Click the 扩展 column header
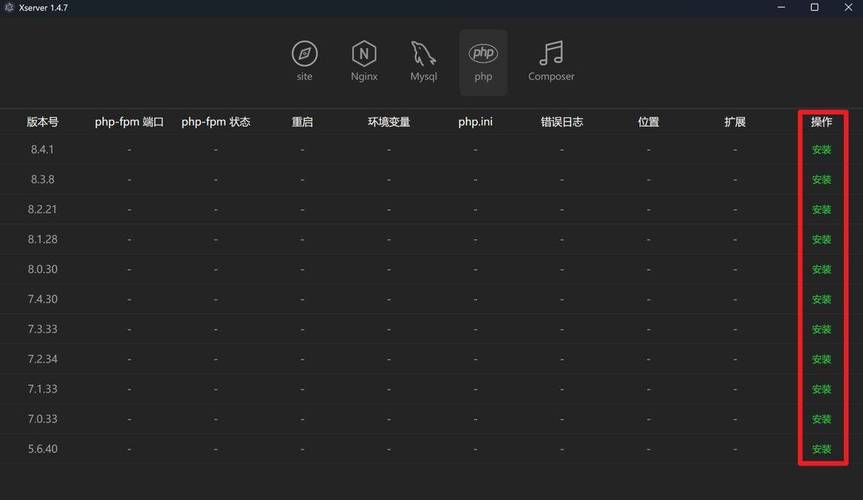The width and height of the screenshot is (863, 500). point(735,122)
